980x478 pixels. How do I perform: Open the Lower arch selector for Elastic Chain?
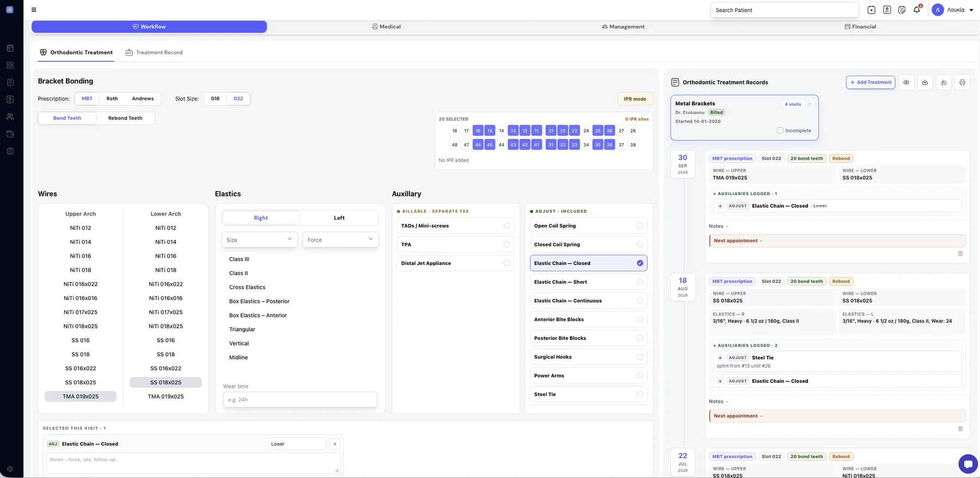pyautogui.click(x=297, y=444)
